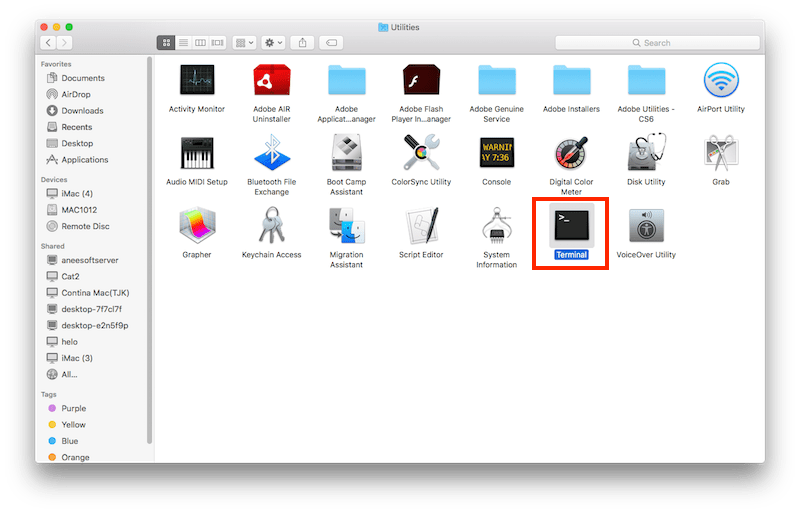Image resolution: width=800 pixels, height=513 pixels.
Task: Select Keychain Access icon
Action: 272,226
